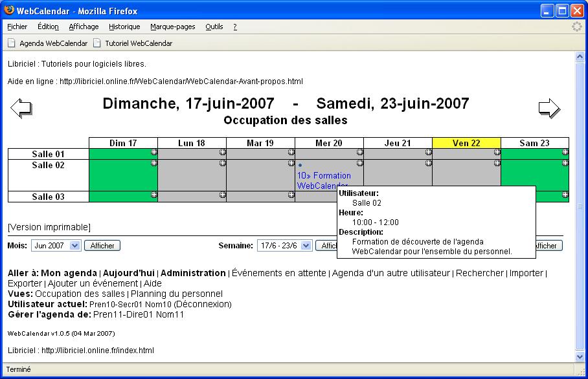Open the Affichage menu

pos(84,27)
